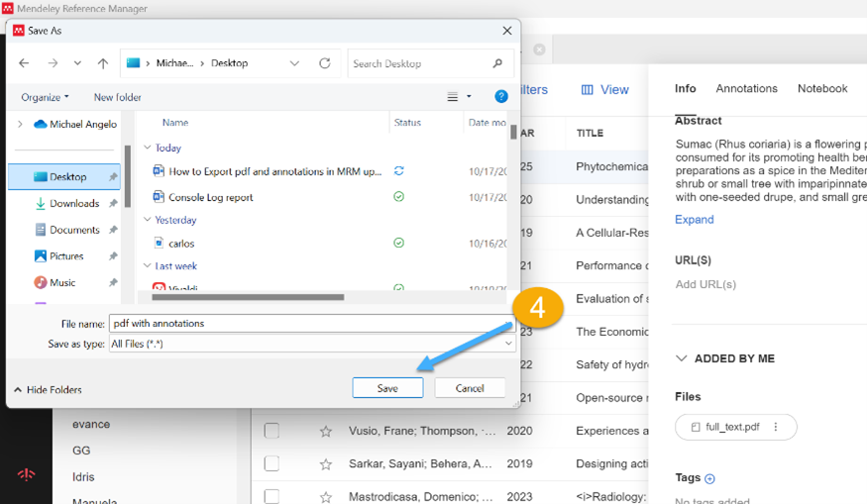Click Hide Folders toggle
The image size is (867, 504).
[x=49, y=390]
